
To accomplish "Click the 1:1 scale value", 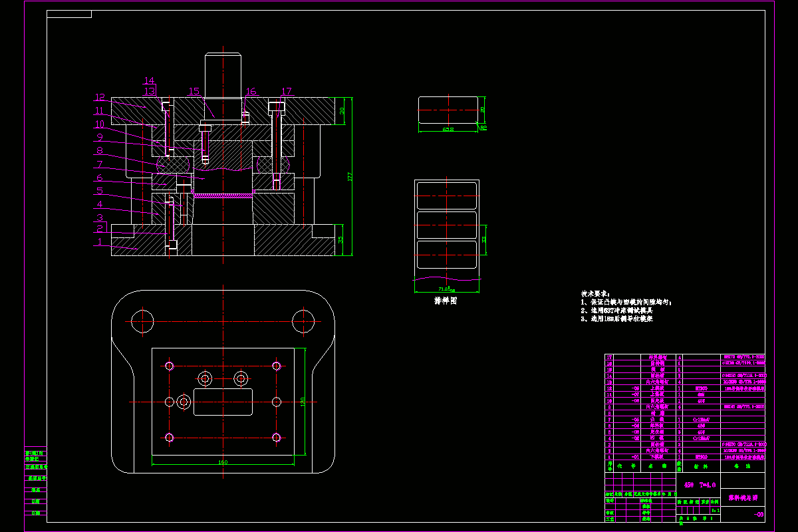I will point(716,511).
